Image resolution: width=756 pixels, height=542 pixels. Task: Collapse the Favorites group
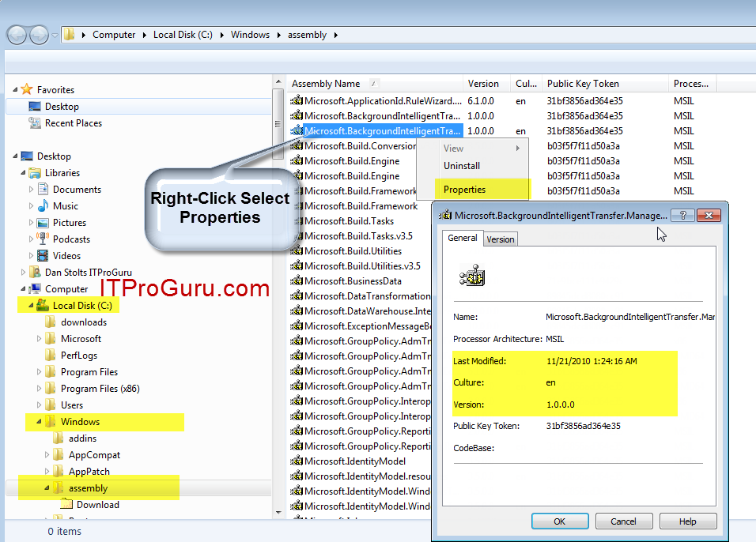coord(15,89)
